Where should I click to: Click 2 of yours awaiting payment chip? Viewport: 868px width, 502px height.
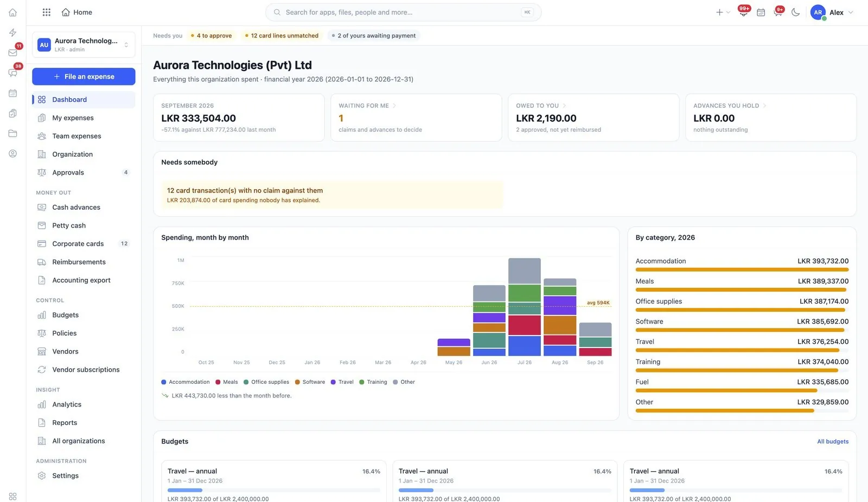pyautogui.click(x=374, y=36)
